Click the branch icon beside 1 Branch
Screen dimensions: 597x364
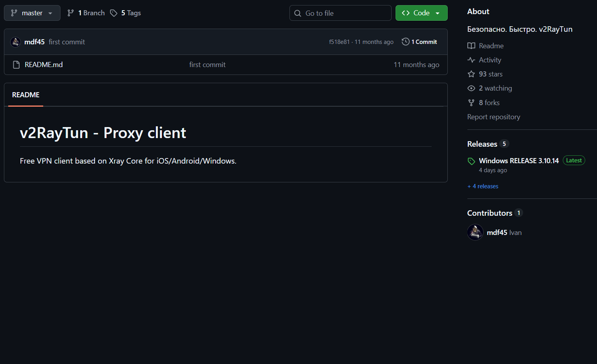(71, 13)
